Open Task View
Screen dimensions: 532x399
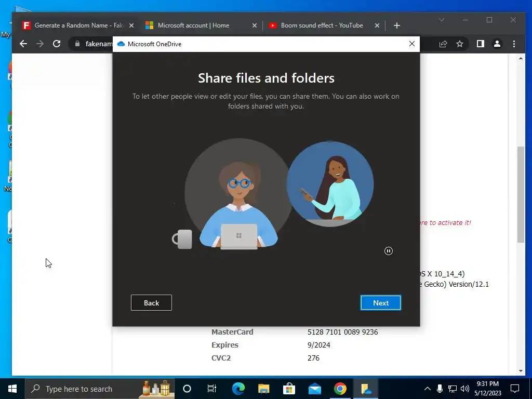(212, 389)
